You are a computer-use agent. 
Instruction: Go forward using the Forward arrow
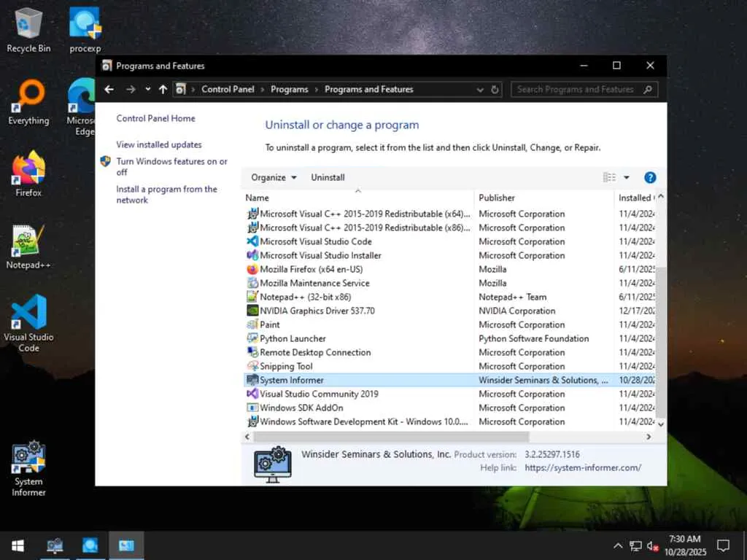click(x=131, y=90)
